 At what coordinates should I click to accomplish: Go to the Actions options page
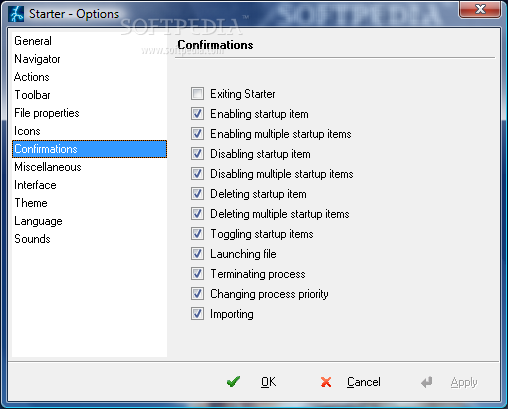pos(89,77)
